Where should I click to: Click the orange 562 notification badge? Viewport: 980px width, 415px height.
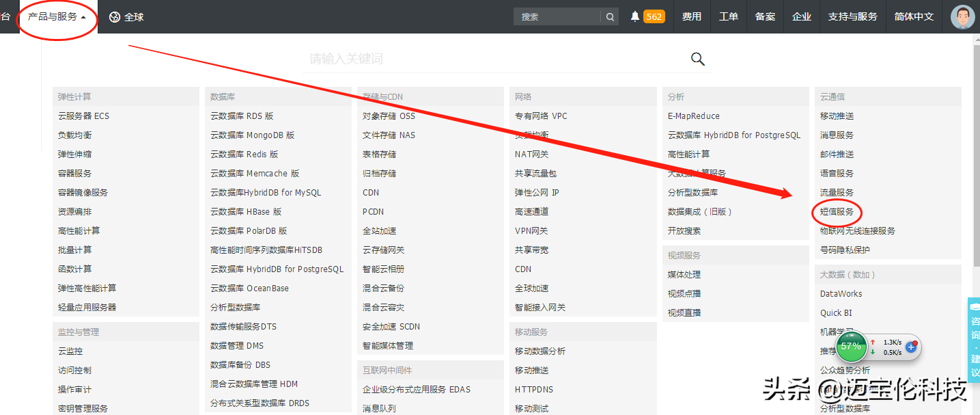click(654, 16)
